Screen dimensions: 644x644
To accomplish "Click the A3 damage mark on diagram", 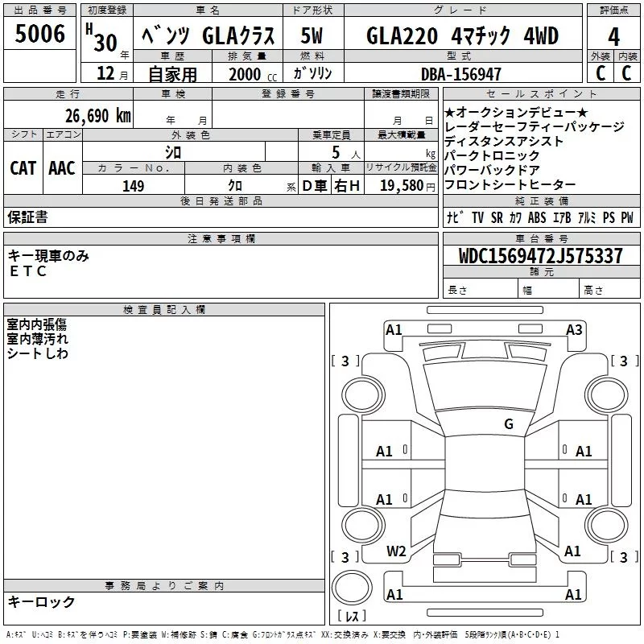I will [574, 330].
